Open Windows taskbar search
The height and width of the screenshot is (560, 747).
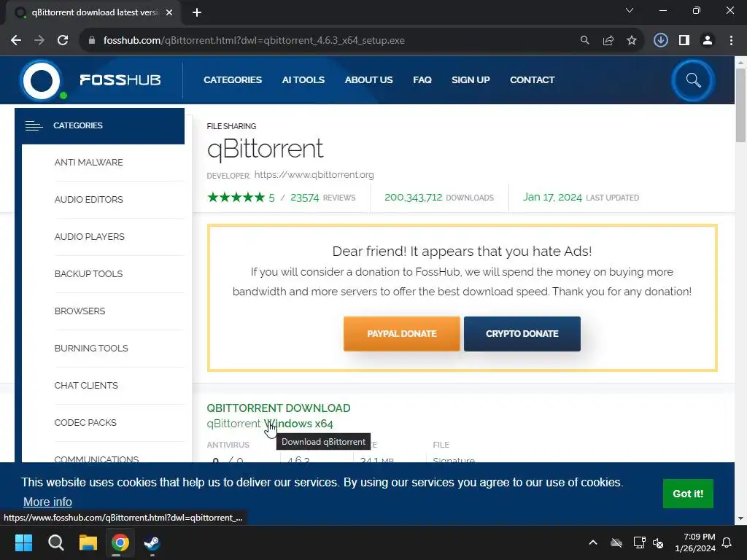coord(55,542)
